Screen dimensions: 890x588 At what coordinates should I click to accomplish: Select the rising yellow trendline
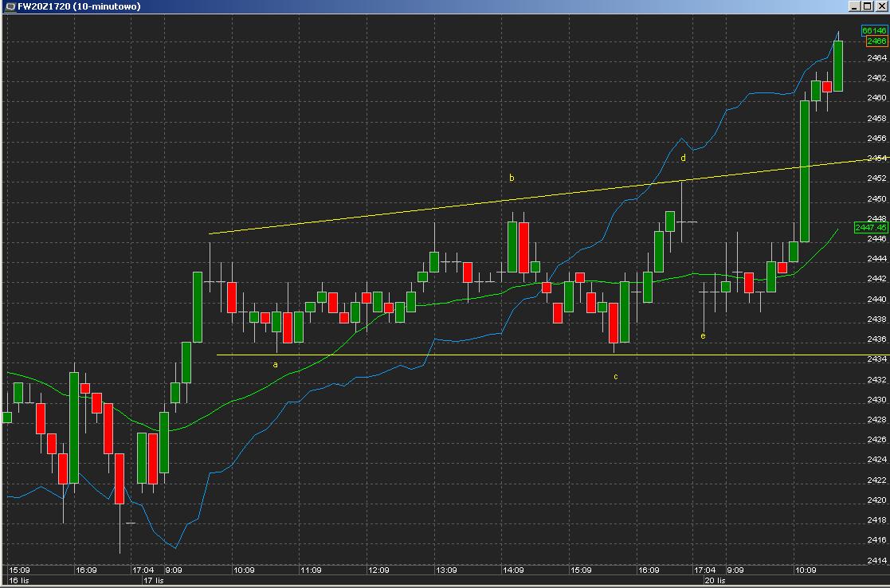[x=548, y=195]
